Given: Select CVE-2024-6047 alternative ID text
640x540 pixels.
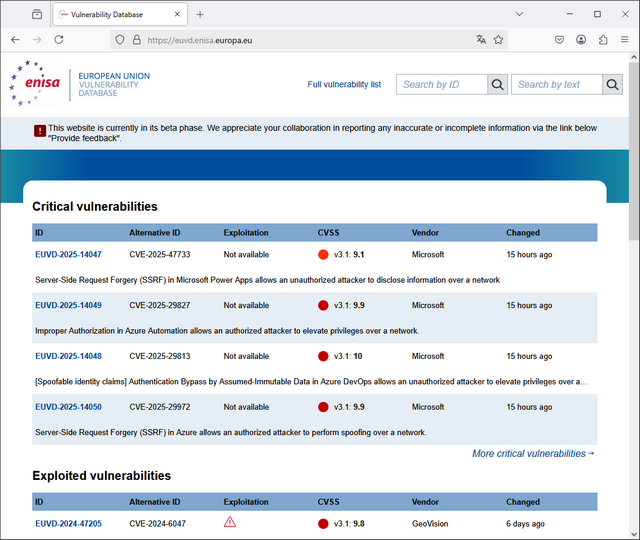Looking at the screenshot, I should coord(158,524).
